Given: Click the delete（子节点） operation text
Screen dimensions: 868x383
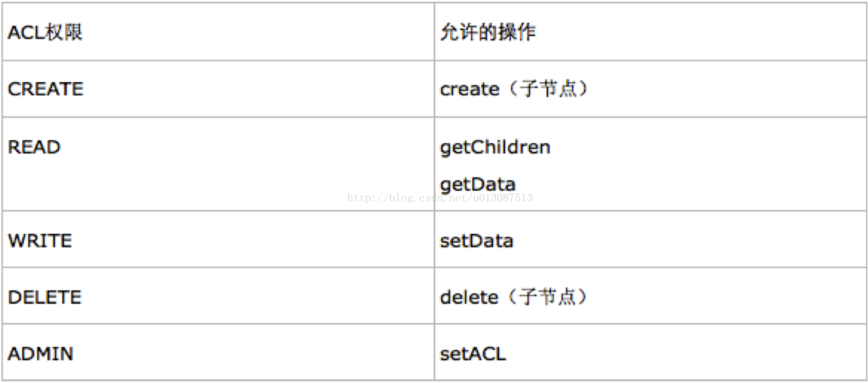Looking at the screenshot, I should pyautogui.click(x=515, y=297).
